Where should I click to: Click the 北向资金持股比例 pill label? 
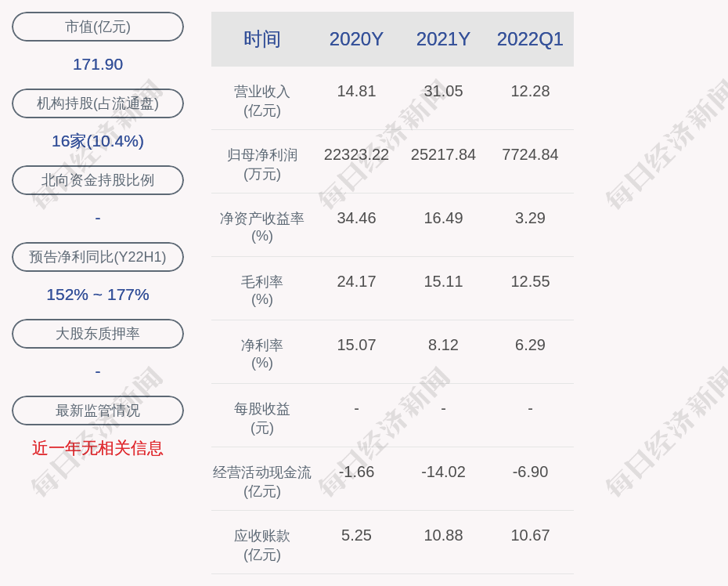point(98,180)
